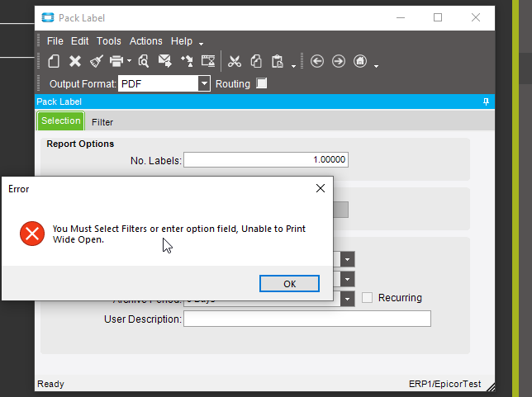The image size is (532, 397).
Task: Toggle the Routing checkbox
Action: [x=262, y=83]
